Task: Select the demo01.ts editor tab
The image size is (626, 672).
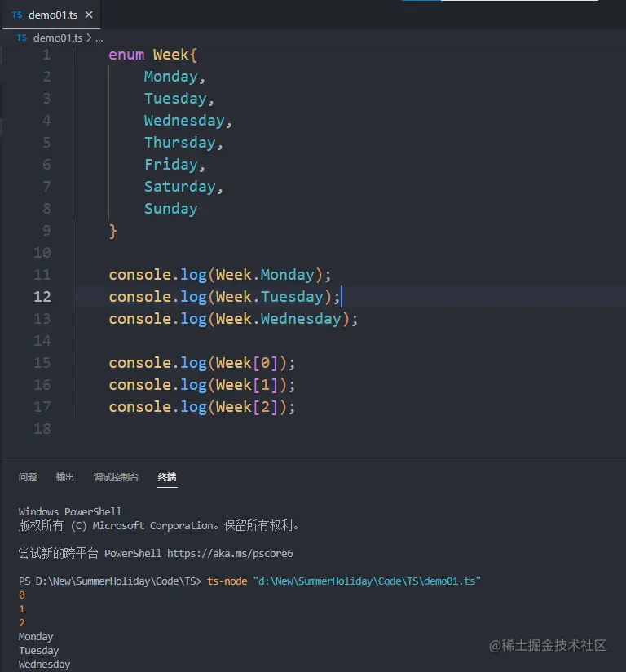Action: click(x=51, y=15)
